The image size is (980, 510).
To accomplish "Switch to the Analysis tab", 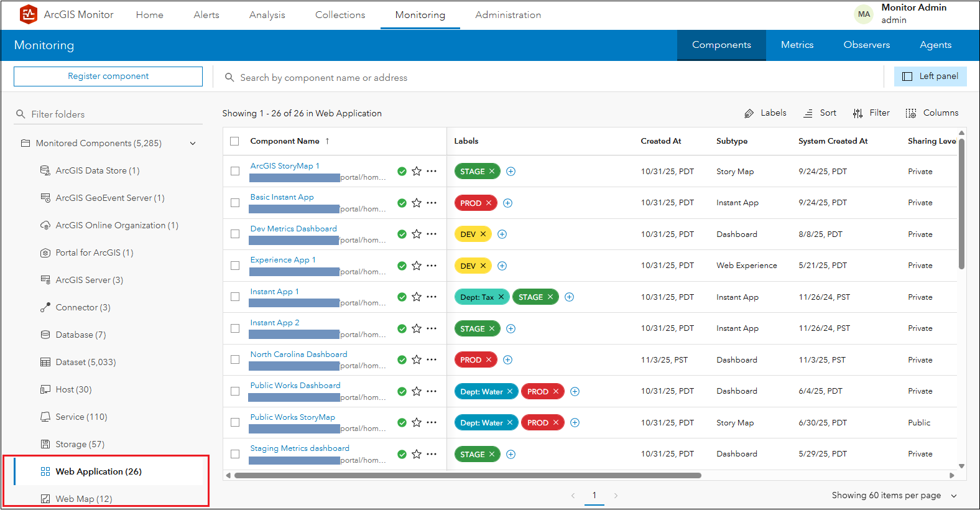I will [267, 15].
